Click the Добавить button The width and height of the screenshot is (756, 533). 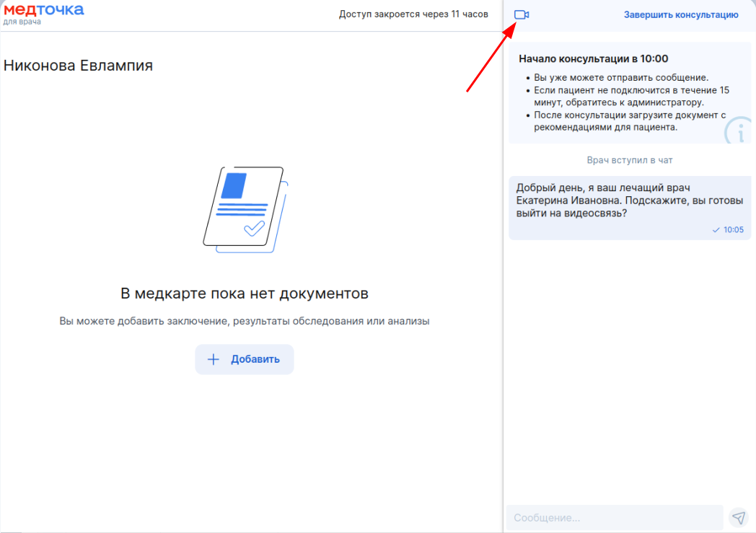click(x=245, y=359)
